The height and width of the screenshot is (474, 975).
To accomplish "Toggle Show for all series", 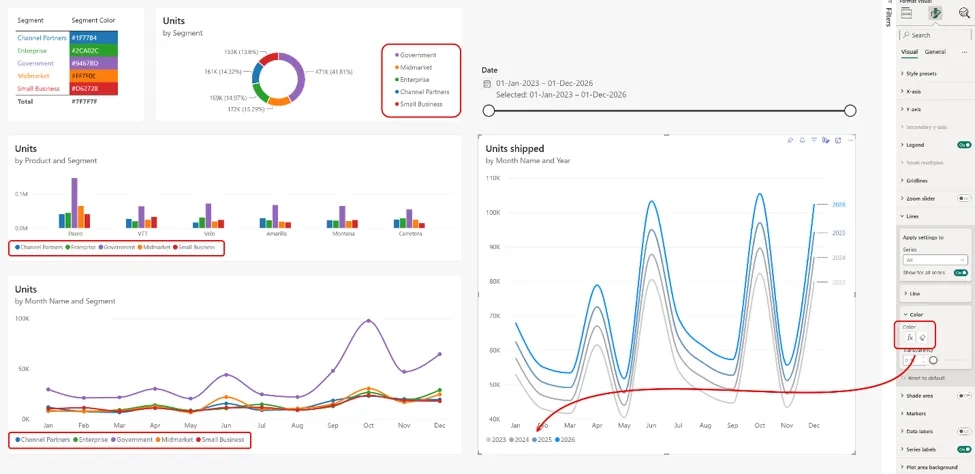I will click(x=961, y=272).
